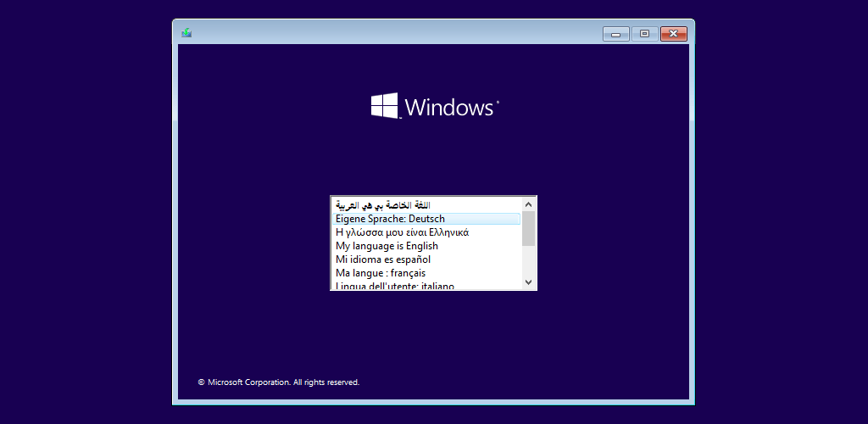
Task: Click the Windows logo emblem
Action: pos(385,105)
